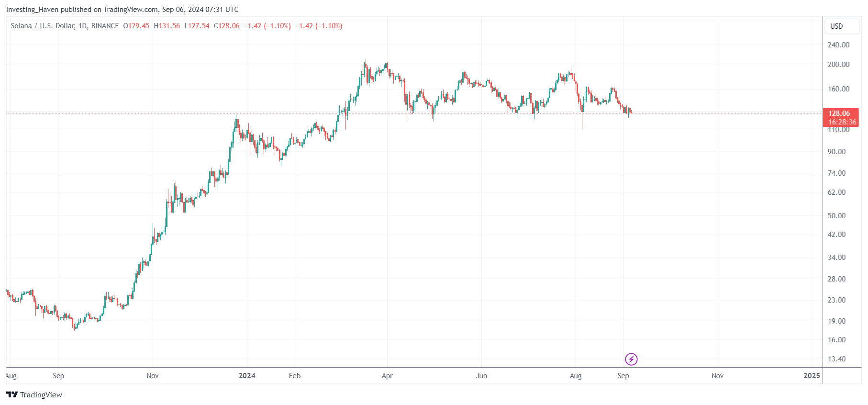
Task: Open the USD currency selector
Action: click(842, 26)
